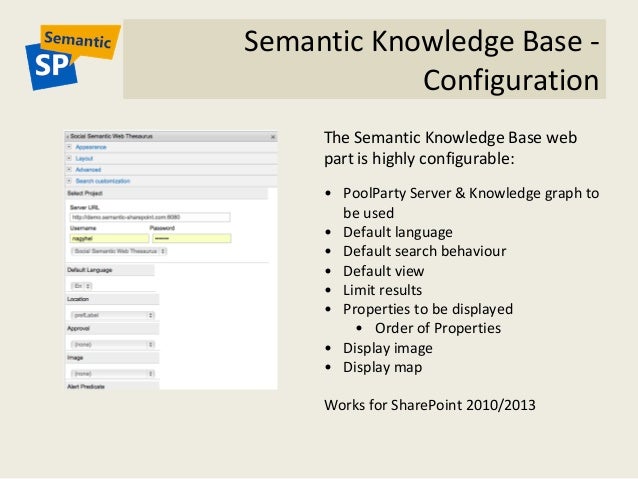The image size is (638, 479).
Task: Click the intro sentence 'The Semantic Knowledge Base web part'
Action: point(450,148)
